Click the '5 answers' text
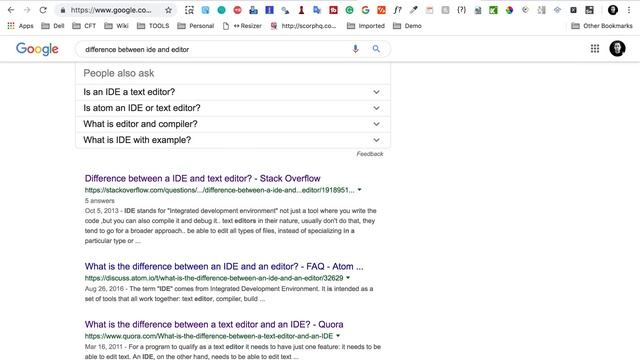The image size is (640, 360). (100, 200)
